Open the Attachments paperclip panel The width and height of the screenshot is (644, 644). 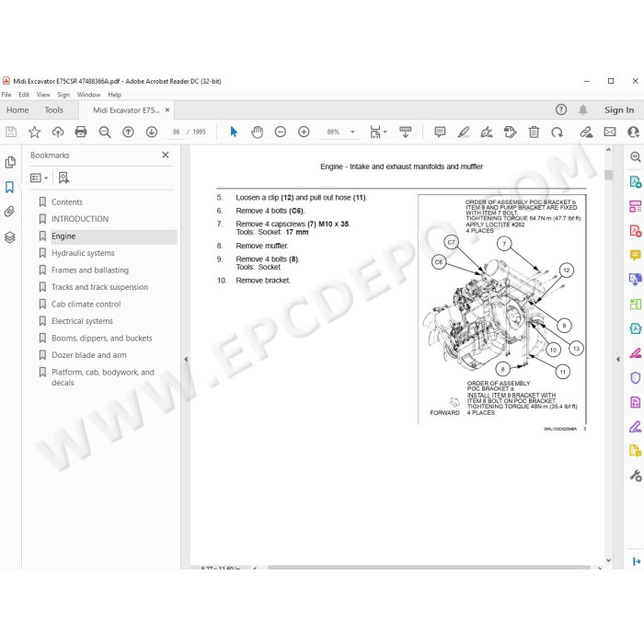(9, 212)
